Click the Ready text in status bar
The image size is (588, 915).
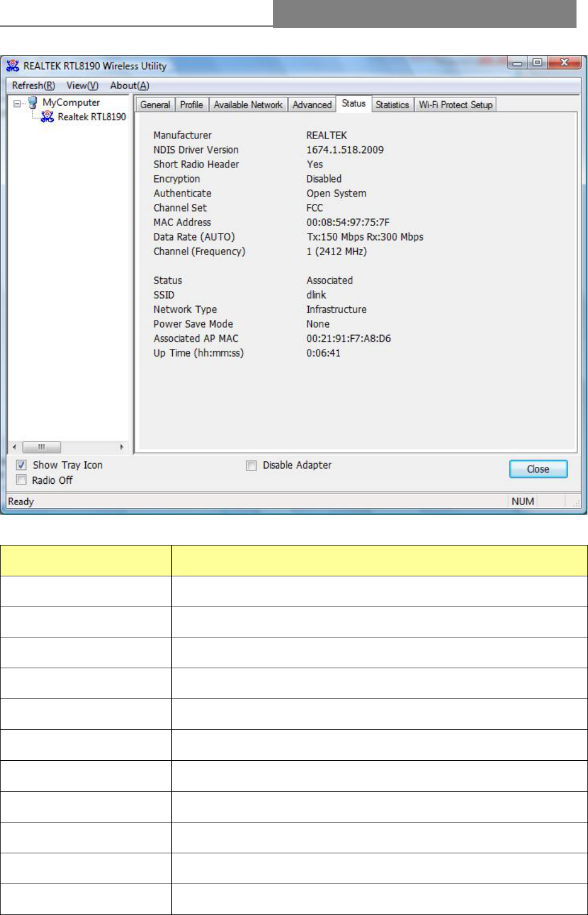point(21,501)
